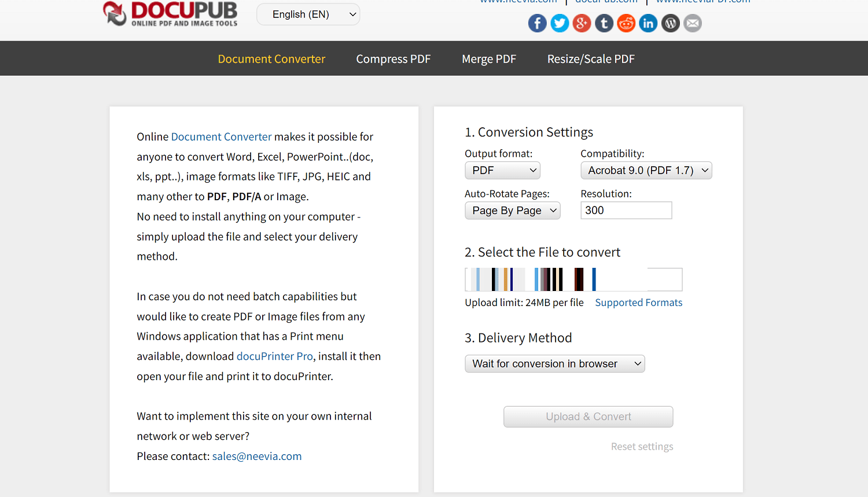Click the "Output format:" label

tap(499, 154)
